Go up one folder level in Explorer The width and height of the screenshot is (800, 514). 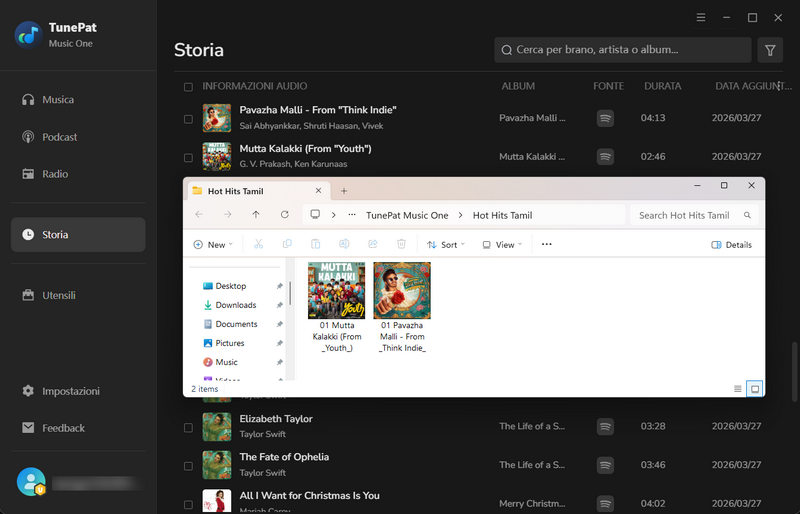tap(256, 215)
